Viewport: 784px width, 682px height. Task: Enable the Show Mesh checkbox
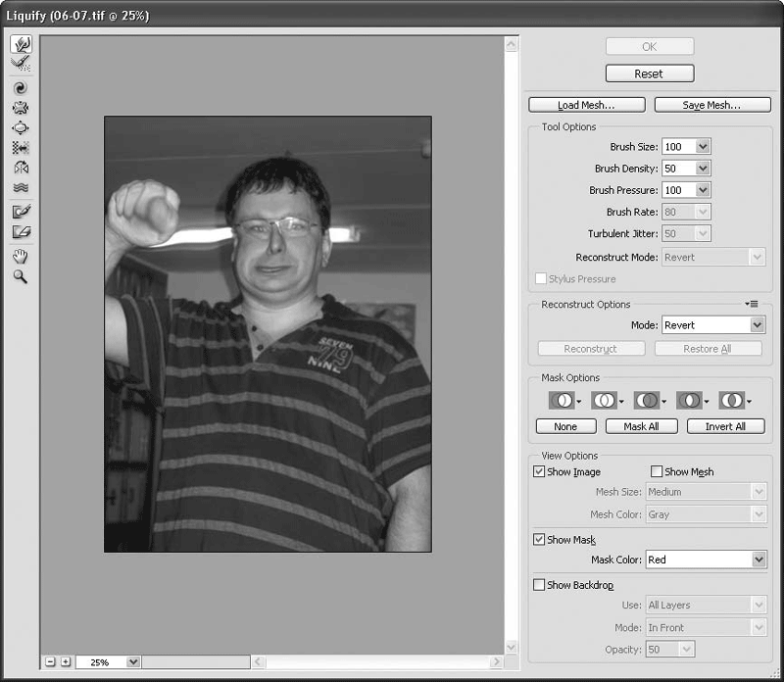(x=657, y=471)
